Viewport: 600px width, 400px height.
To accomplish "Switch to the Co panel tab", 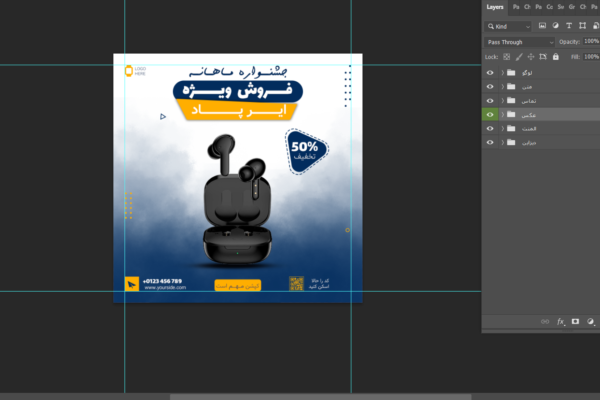I will point(549,7).
